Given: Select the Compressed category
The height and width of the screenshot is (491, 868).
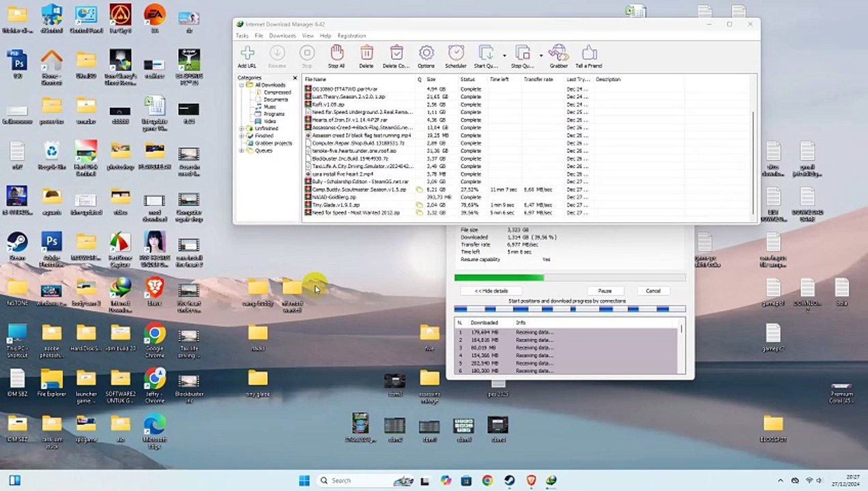Looking at the screenshot, I should click(277, 92).
